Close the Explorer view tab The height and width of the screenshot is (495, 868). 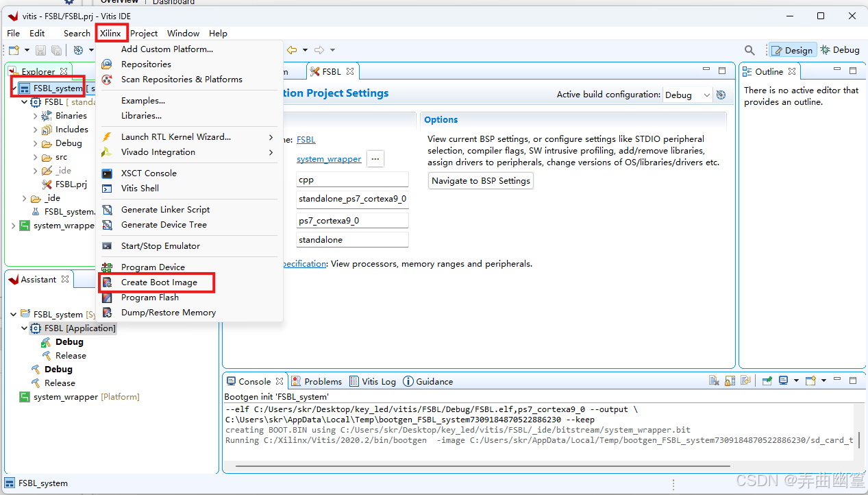(x=64, y=71)
